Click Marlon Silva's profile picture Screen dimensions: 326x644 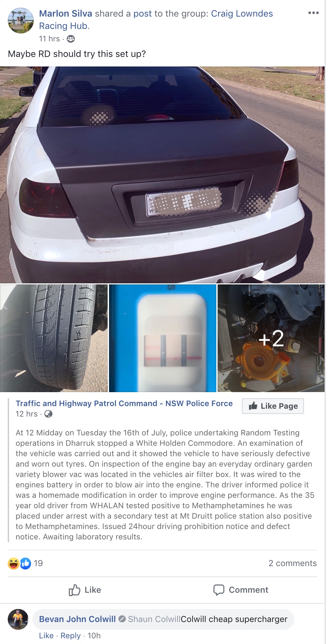(21, 20)
